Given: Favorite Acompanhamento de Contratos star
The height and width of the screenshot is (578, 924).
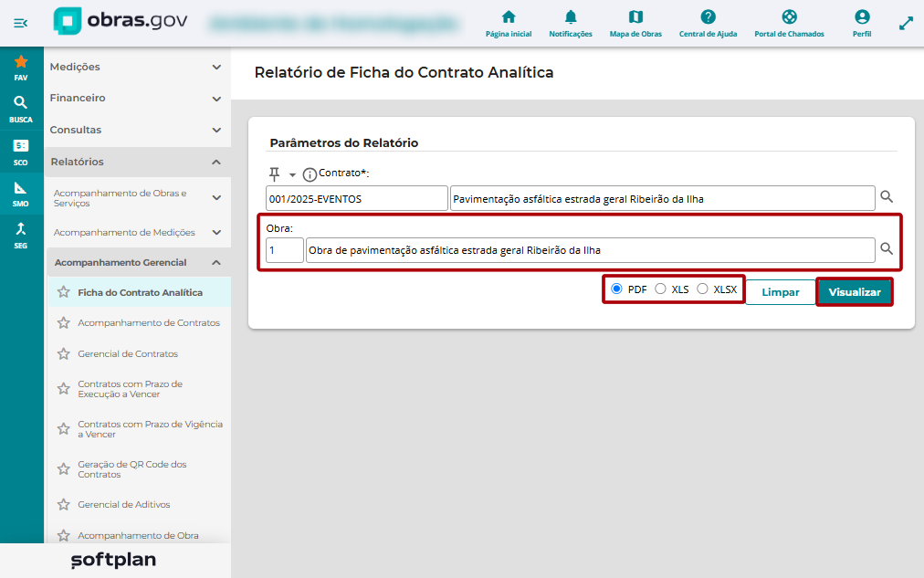Looking at the screenshot, I should [x=64, y=322].
